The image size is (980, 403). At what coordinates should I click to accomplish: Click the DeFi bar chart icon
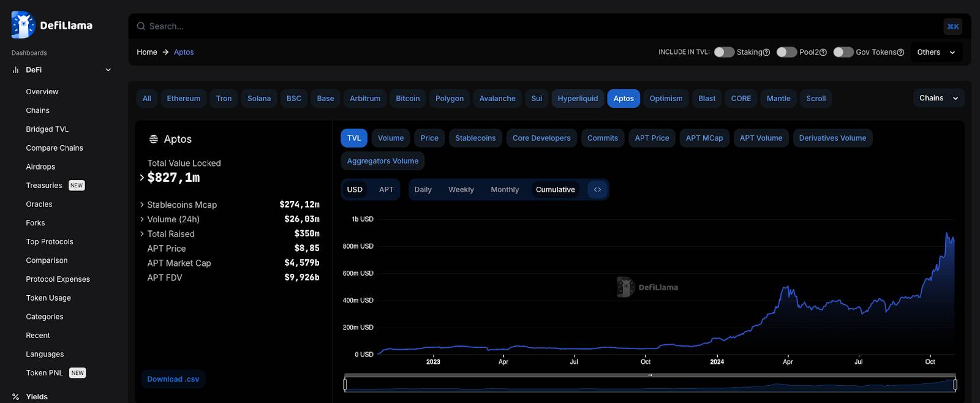tap(16, 70)
